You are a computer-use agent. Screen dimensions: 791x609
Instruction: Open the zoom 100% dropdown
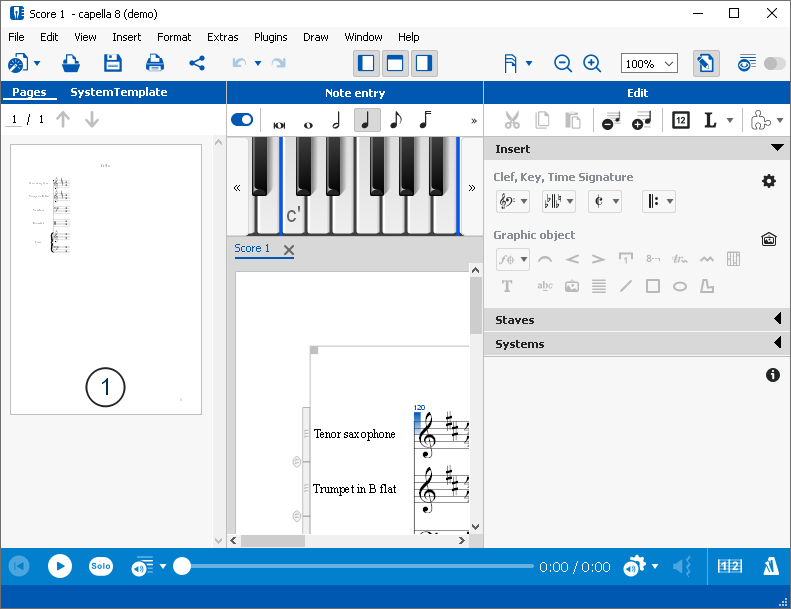649,63
